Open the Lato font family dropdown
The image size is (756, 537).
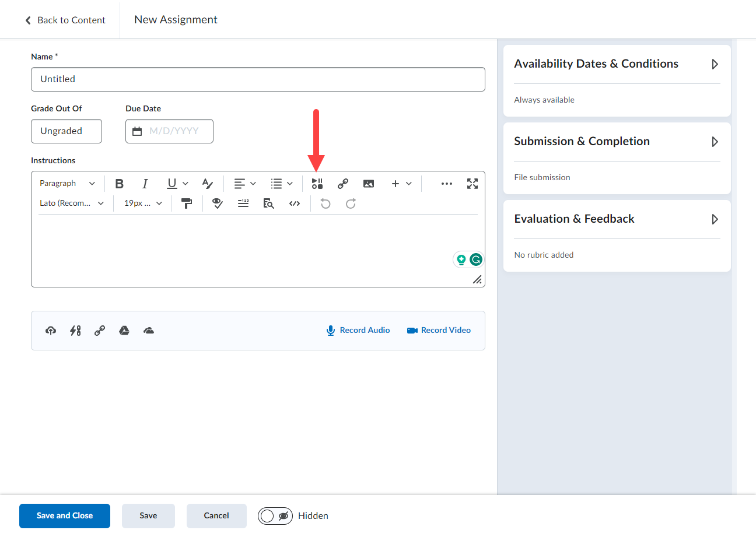pyautogui.click(x=72, y=203)
